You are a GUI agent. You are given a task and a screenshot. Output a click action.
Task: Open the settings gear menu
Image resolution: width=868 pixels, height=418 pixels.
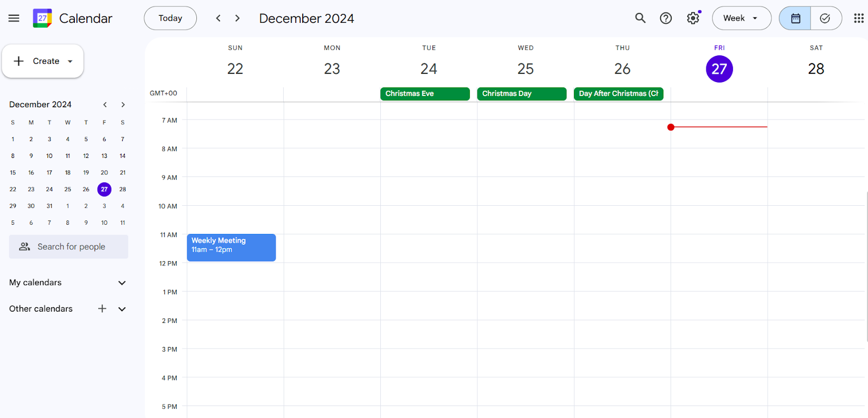coord(693,18)
